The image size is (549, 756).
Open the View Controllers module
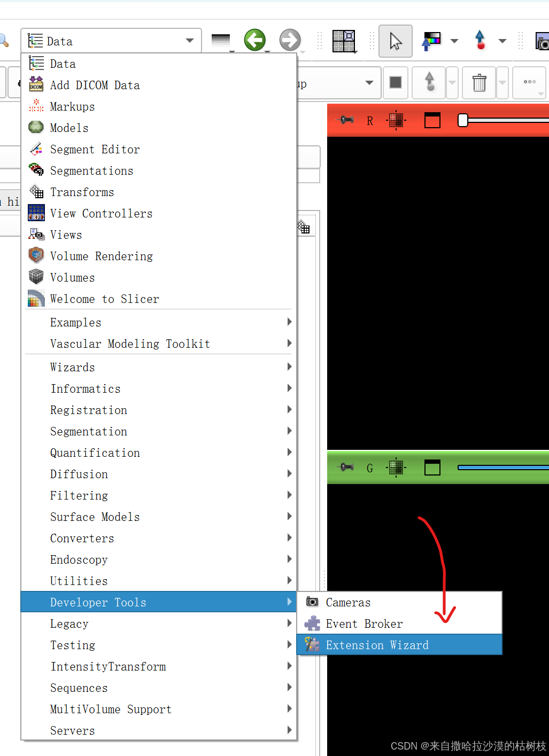point(159,213)
